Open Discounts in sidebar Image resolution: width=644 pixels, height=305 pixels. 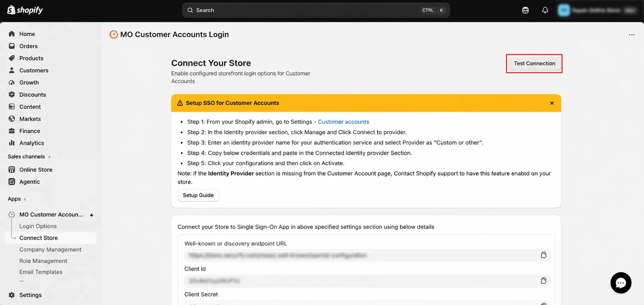[x=33, y=94]
